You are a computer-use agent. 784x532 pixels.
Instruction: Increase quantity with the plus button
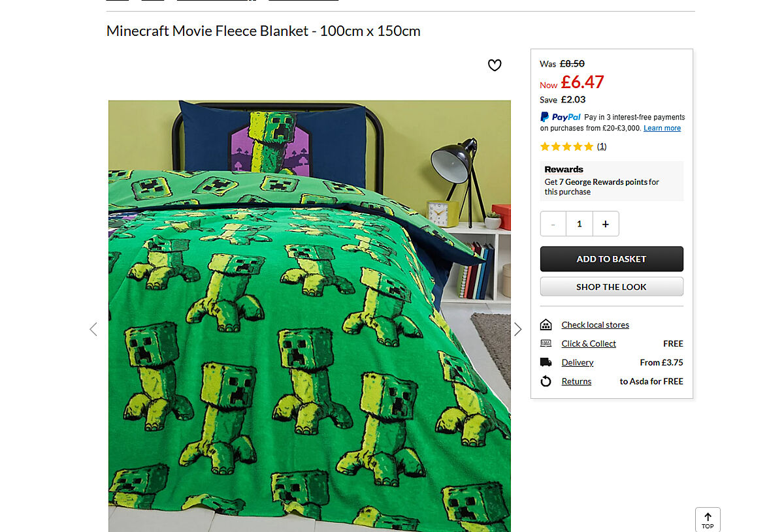[606, 224]
